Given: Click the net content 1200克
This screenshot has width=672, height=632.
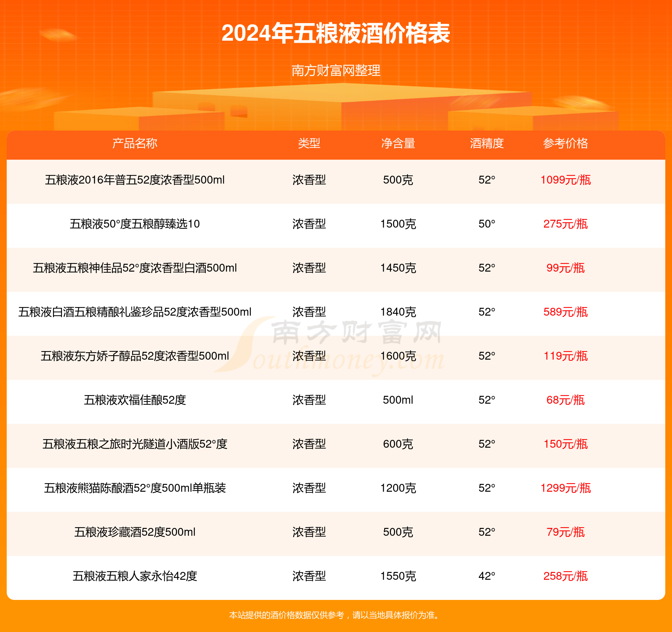Looking at the screenshot, I should (x=398, y=488).
